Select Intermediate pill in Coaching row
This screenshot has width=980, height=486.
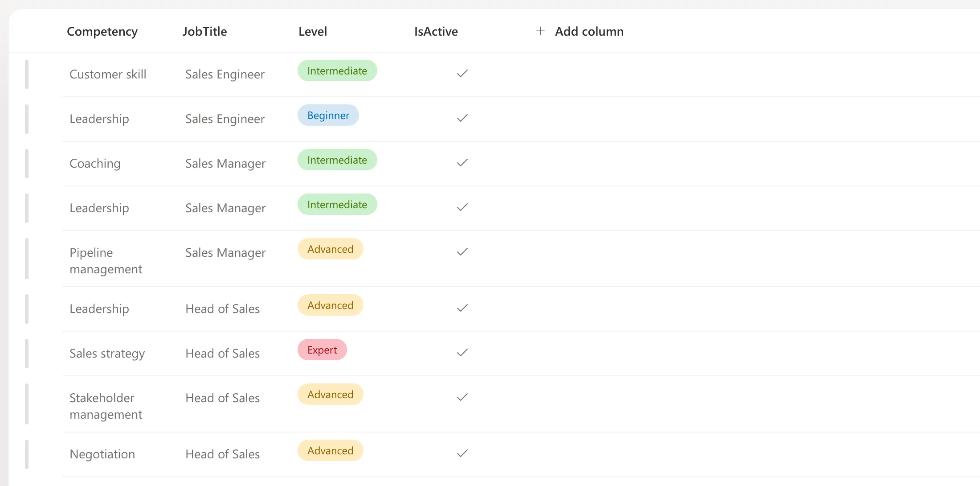(x=337, y=160)
